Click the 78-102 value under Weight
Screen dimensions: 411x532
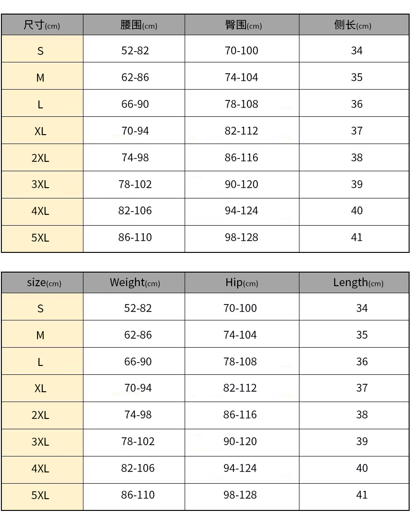[x=138, y=441]
